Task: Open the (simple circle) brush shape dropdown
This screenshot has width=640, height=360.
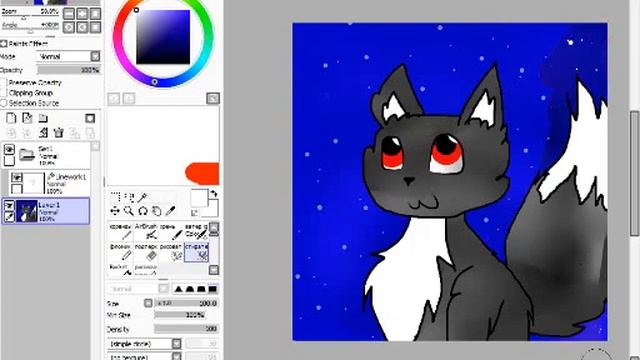Action: click(144, 344)
